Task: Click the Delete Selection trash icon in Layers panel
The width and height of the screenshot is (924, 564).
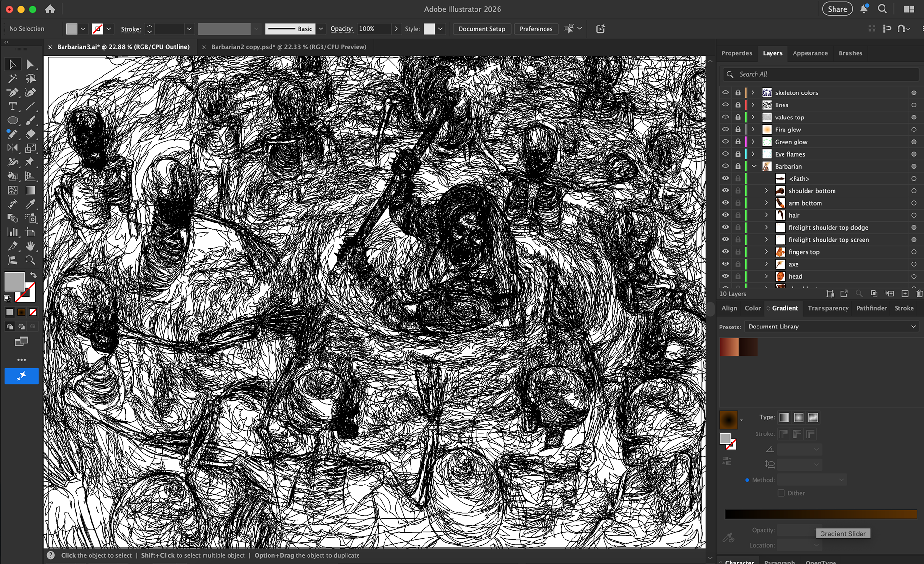Action: (919, 293)
